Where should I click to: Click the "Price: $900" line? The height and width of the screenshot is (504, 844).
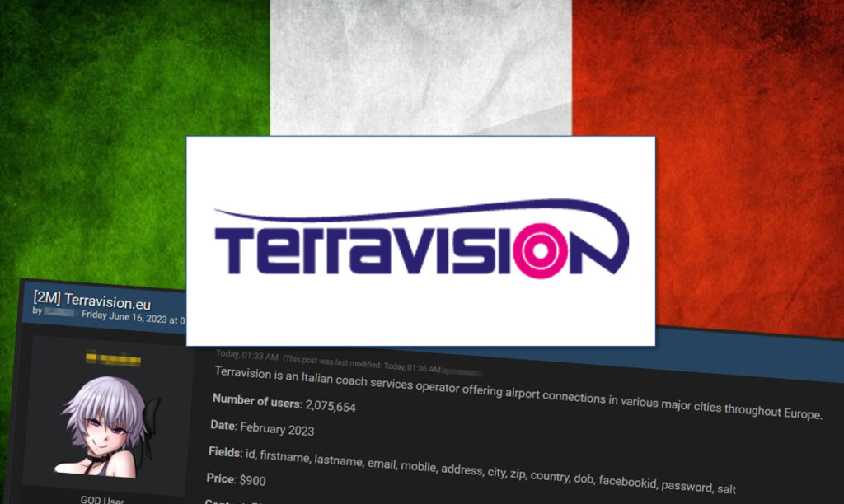tap(236, 478)
